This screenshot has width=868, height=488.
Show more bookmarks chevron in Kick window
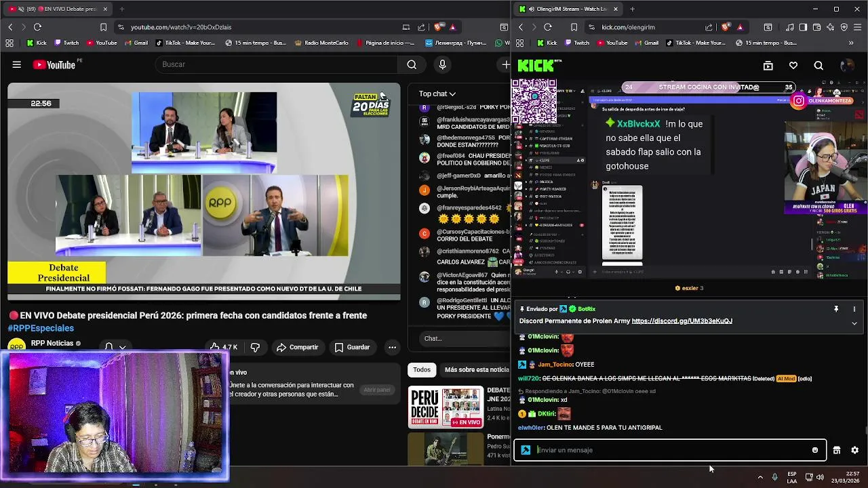point(851,43)
